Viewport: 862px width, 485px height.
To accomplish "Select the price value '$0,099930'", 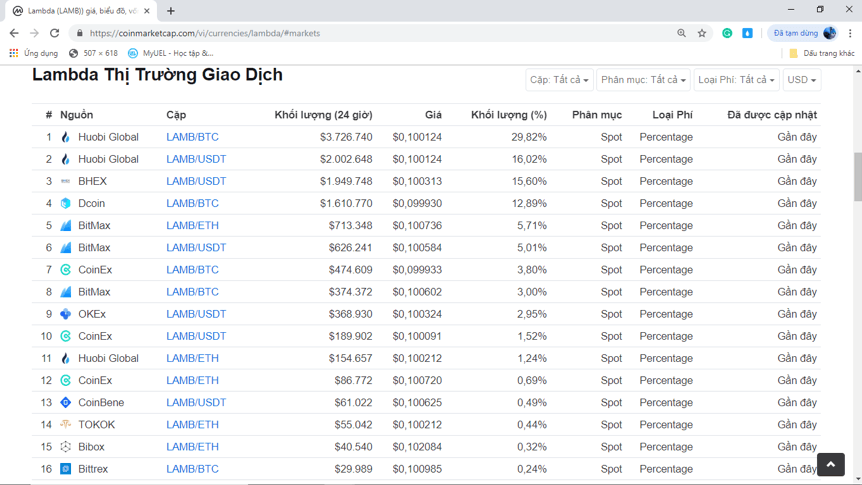I will [417, 203].
